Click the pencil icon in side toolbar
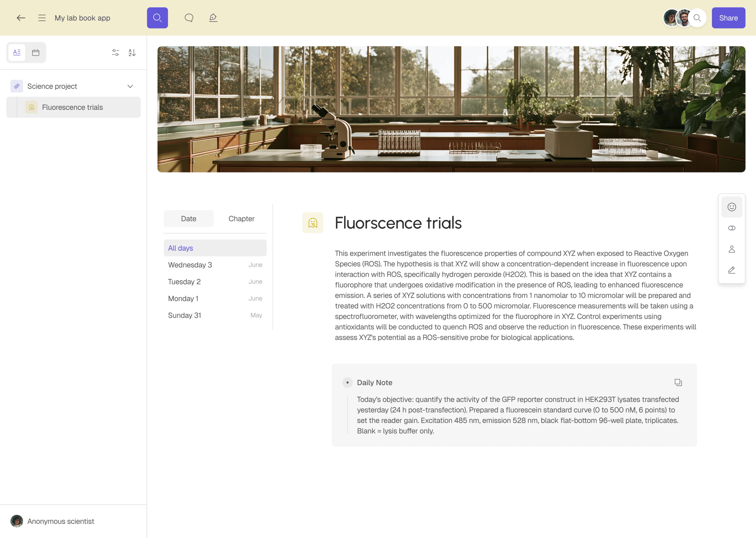This screenshot has height=538, width=756. pos(732,270)
